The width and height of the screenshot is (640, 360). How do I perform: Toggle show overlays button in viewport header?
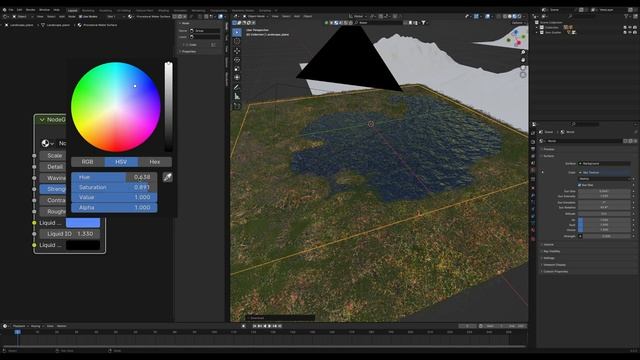[488, 16]
